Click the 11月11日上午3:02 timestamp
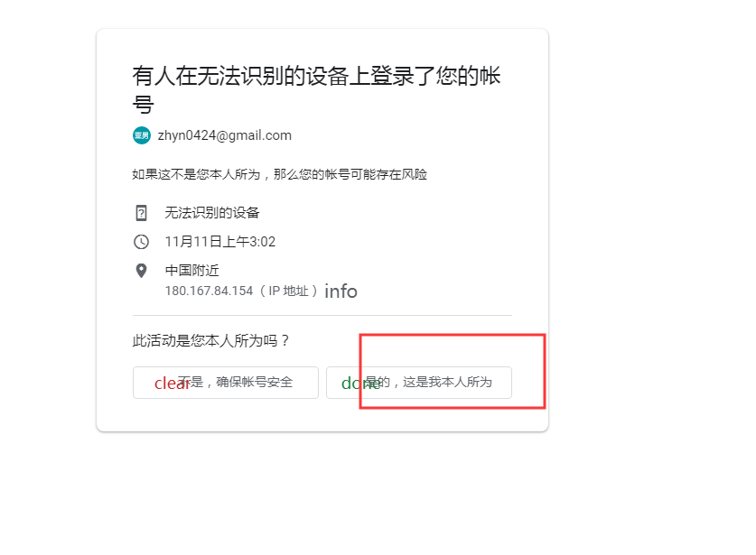Viewport: 756px width, 555px height. coord(220,241)
